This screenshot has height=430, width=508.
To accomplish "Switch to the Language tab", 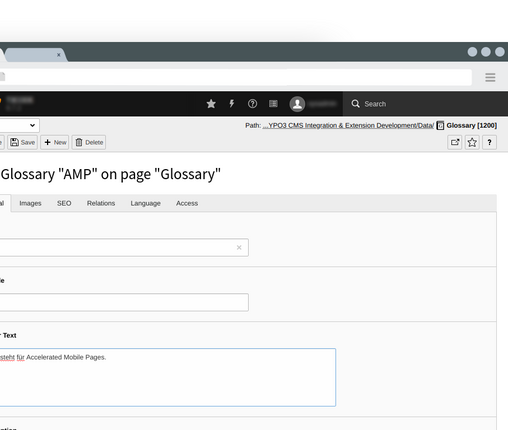I will [x=146, y=203].
